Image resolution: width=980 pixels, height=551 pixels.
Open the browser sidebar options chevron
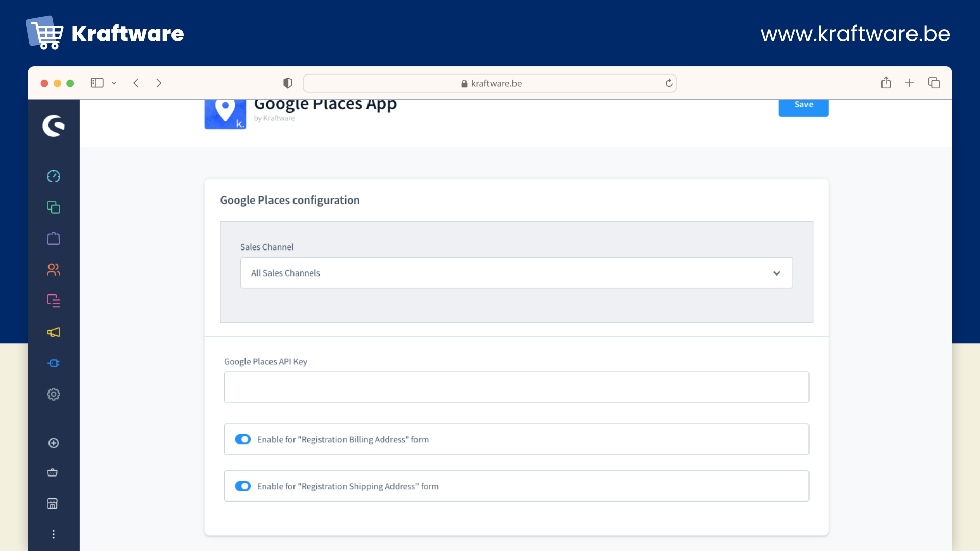point(114,83)
